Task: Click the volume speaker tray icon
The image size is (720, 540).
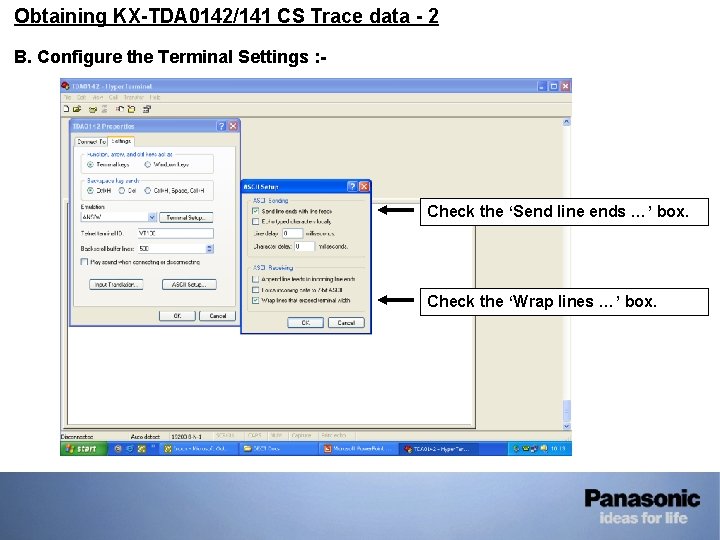Action: pos(544,449)
